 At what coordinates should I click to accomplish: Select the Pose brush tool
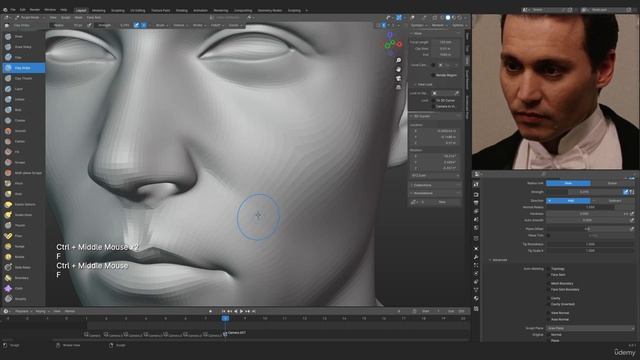pos(23,236)
